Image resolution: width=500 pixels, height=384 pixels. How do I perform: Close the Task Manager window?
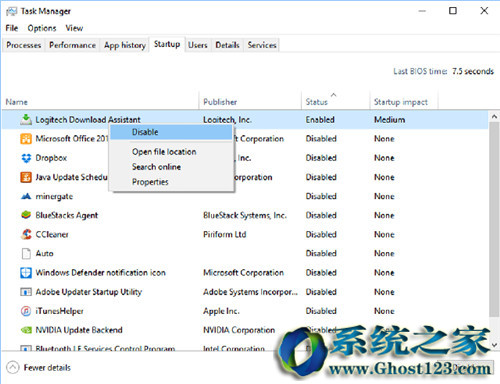[x=484, y=11]
